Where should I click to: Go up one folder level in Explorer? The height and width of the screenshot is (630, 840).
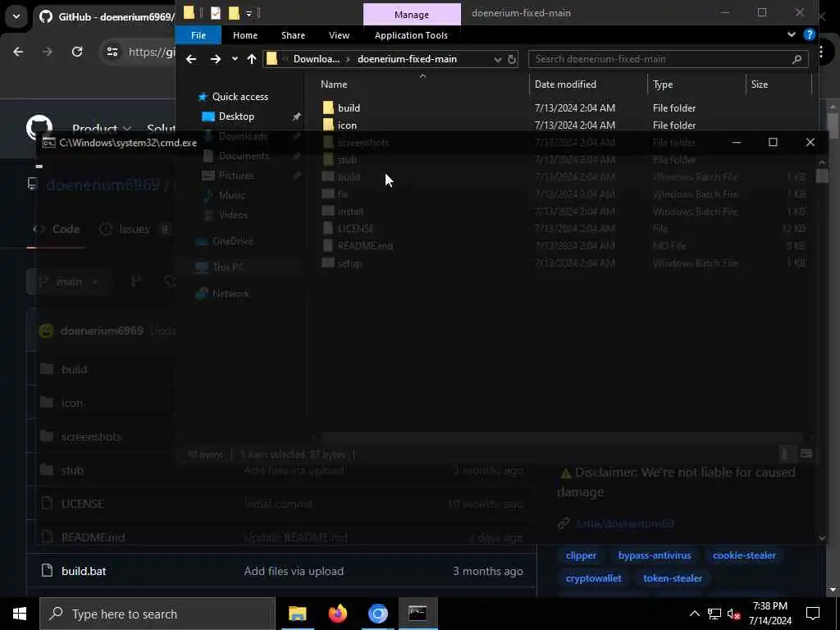click(x=252, y=59)
